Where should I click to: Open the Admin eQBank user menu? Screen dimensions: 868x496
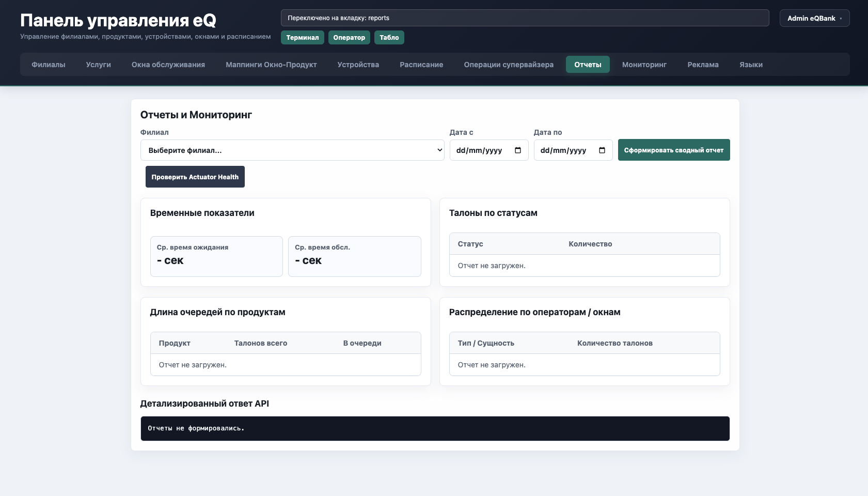point(814,18)
